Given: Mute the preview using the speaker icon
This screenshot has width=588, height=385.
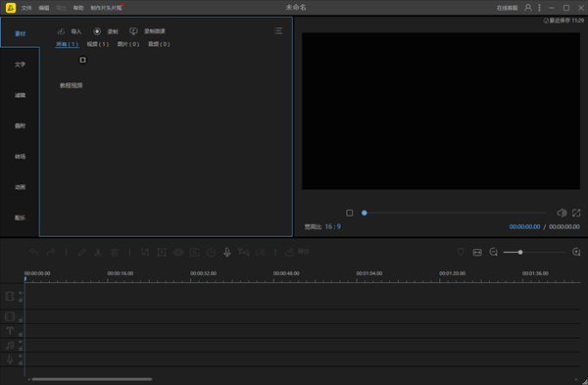Looking at the screenshot, I should (562, 213).
